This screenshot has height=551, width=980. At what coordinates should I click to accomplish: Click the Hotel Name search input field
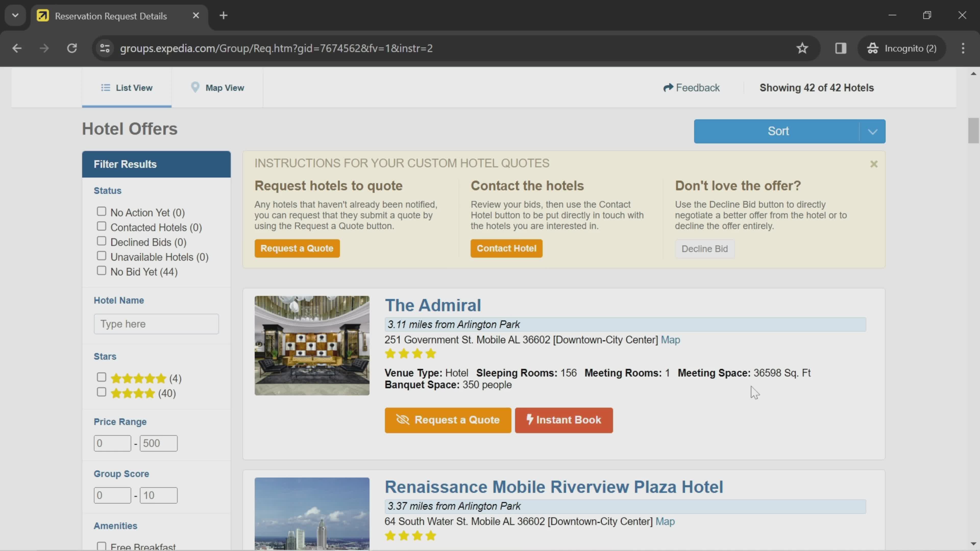point(156,324)
